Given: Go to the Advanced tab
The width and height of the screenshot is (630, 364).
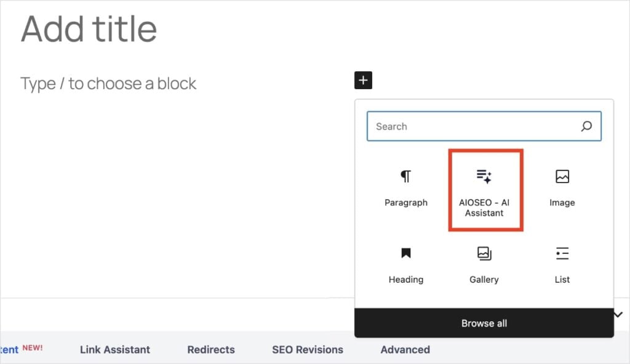Looking at the screenshot, I should (405, 349).
